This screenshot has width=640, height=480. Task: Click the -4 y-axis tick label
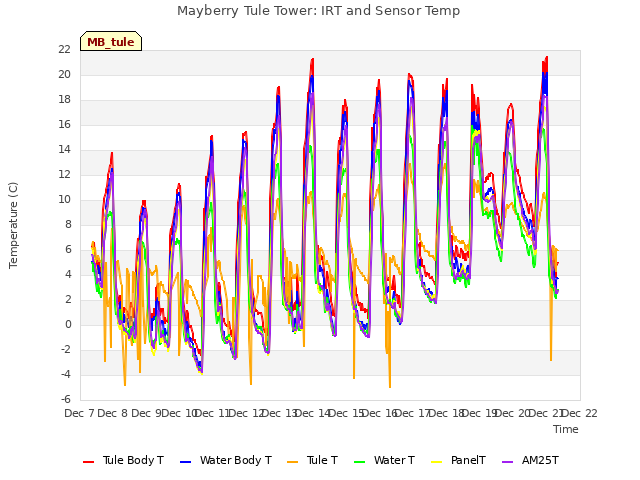66,374
